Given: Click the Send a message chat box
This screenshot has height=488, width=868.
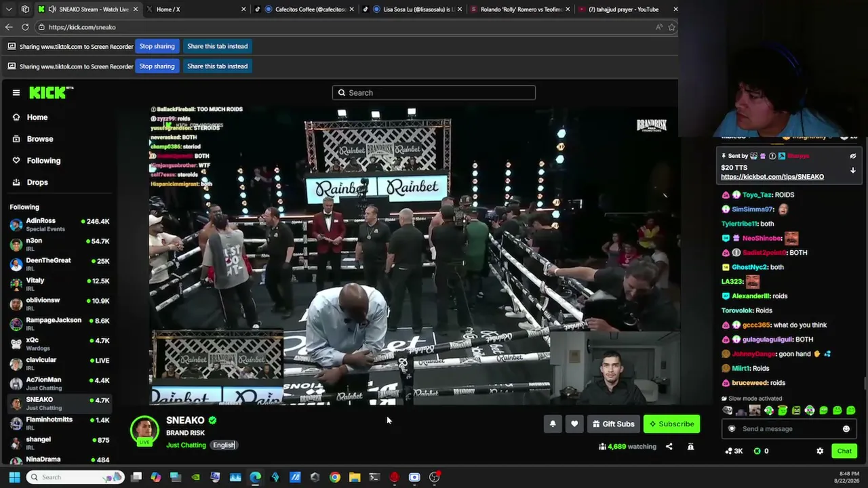Looking at the screenshot, I should coord(788,429).
